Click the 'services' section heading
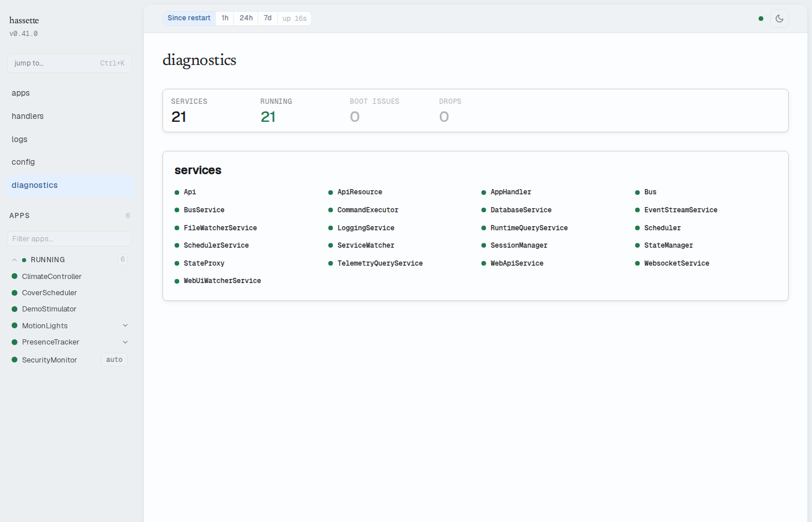 tap(198, 170)
